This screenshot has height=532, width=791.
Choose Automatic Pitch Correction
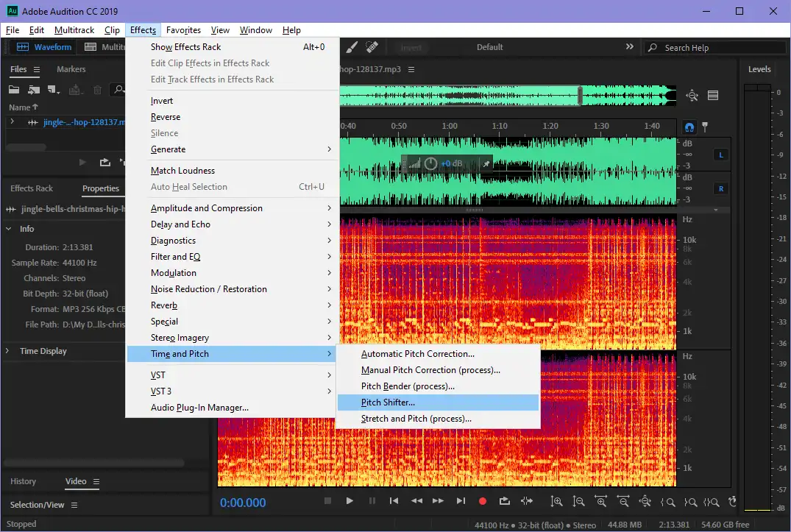pos(438,354)
